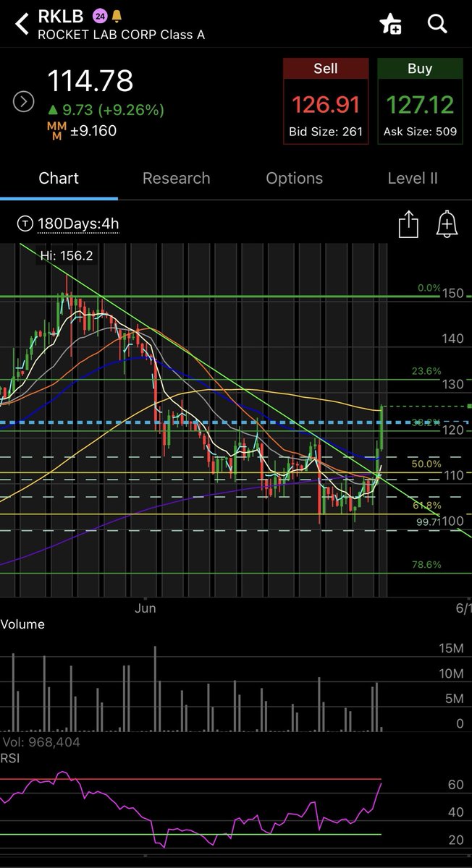Select the 78.6% Fibonacci level label
The width and height of the screenshot is (472, 868).
pos(426,565)
